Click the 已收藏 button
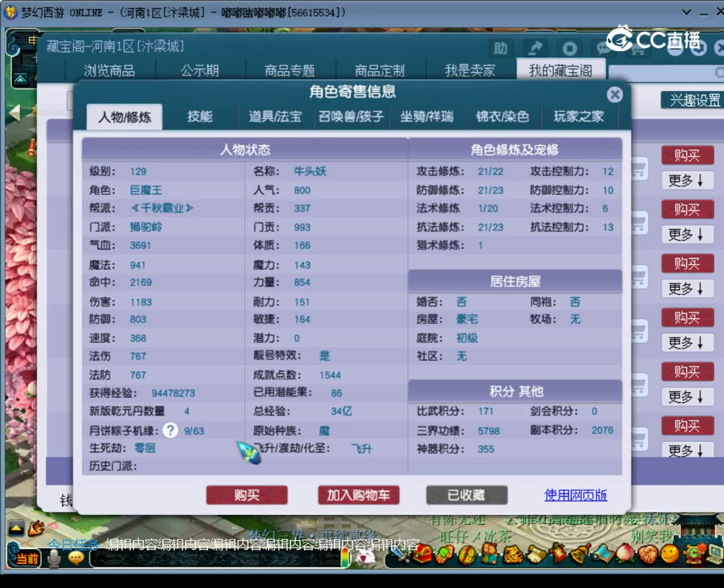 click(x=466, y=495)
